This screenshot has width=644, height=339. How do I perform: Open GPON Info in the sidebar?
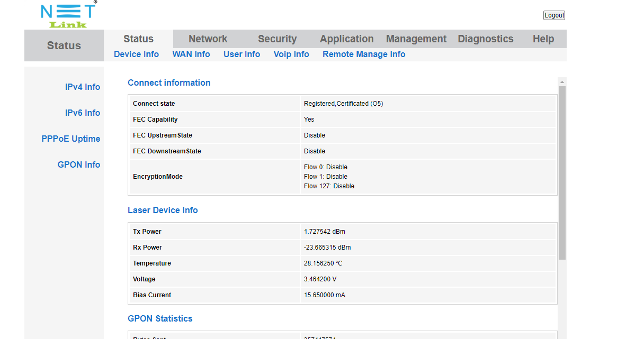(78, 164)
